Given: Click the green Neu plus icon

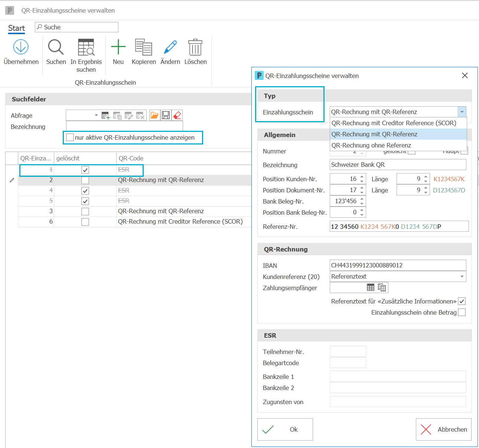Looking at the screenshot, I should (118, 47).
